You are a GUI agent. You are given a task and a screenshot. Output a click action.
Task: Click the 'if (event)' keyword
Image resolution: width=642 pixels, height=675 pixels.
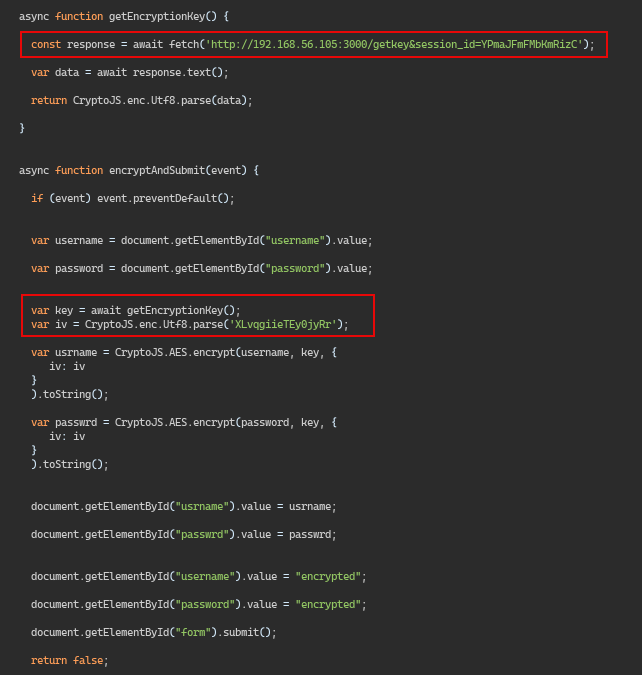click(x=61, y=198)
